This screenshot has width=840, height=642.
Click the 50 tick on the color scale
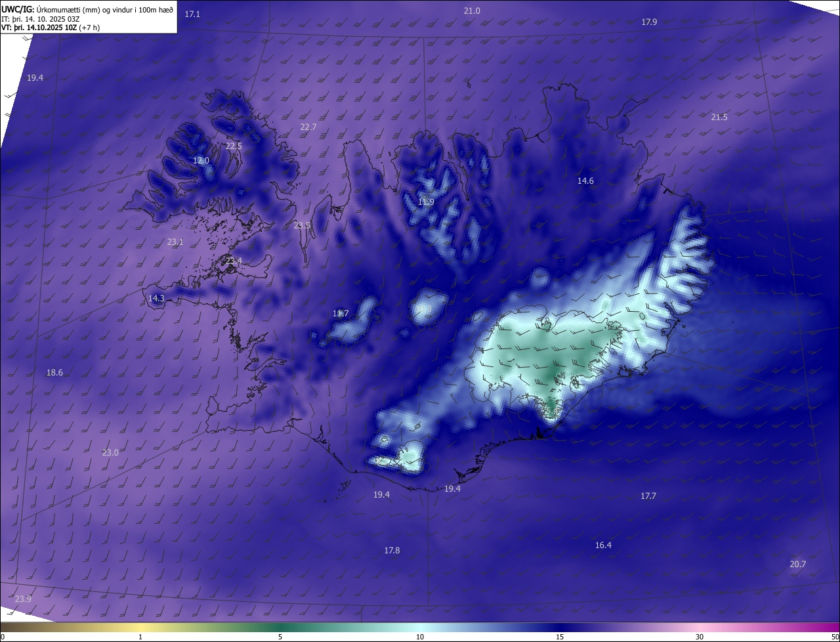click(x=835, y=637)
